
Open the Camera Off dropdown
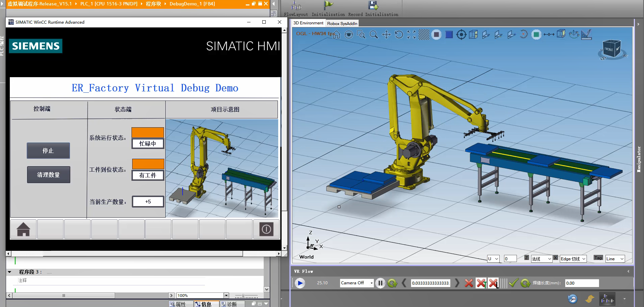(x=357, y=283)
